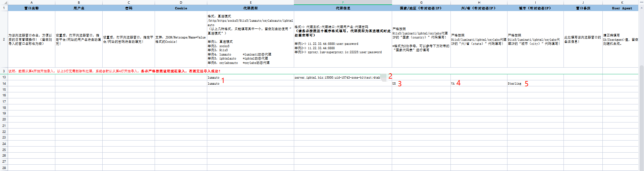Screen dimensions: 644x171
Task: Click the '代理类型' header cell
Action: pos(250,8)
